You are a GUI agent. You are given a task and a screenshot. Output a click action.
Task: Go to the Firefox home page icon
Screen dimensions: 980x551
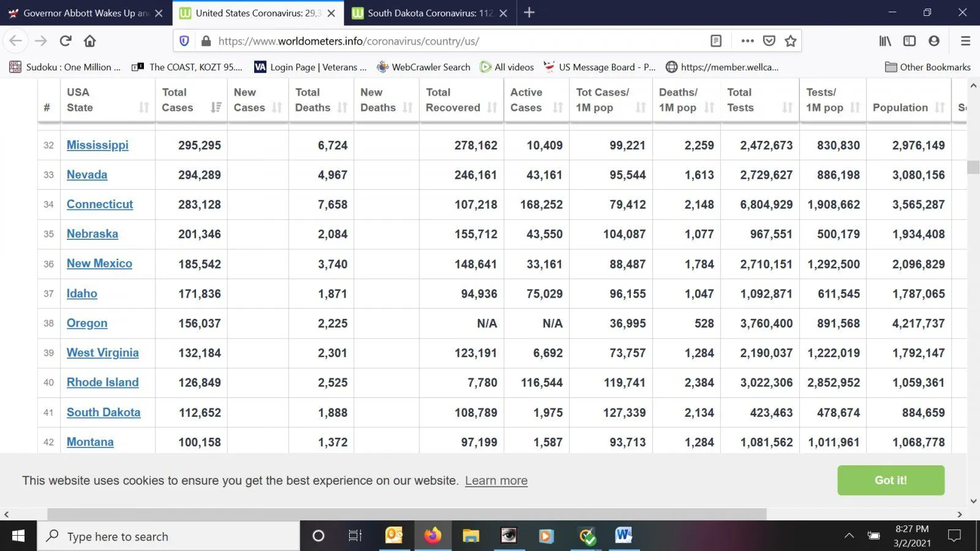point(90,41)
